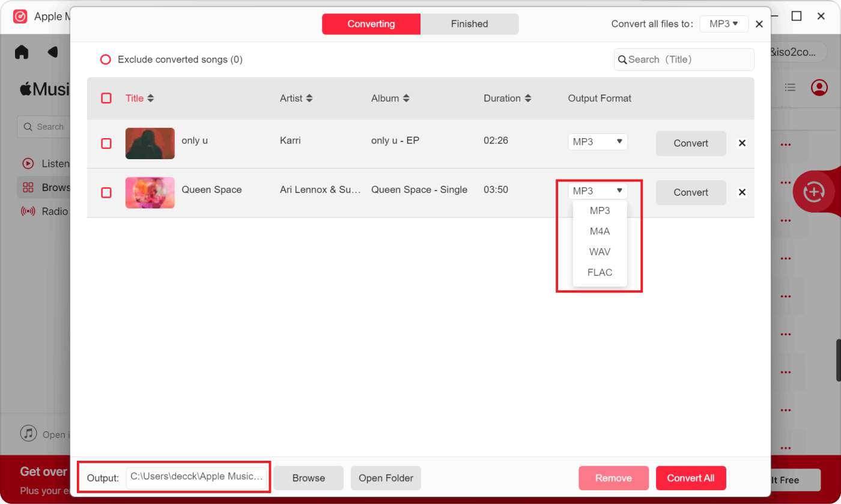This screenshot has width=841, height=504.
Task: Choose FLAC from the format list
Action: click(600, 272)
